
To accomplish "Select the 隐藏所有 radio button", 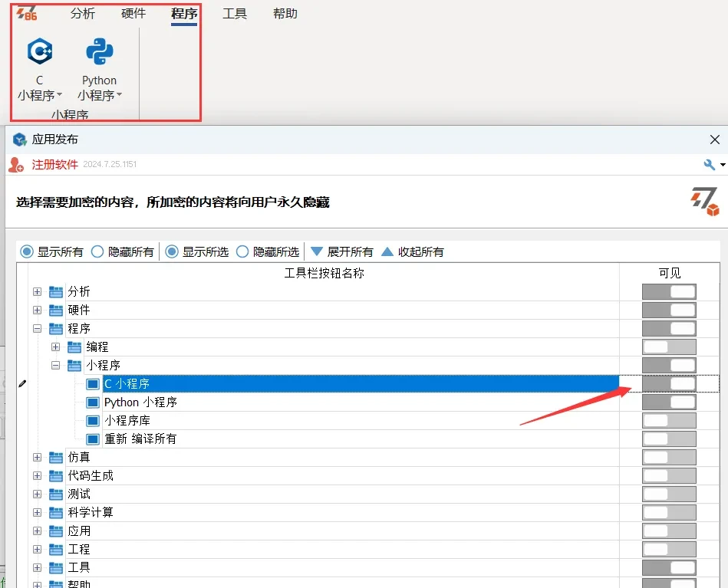I will (98, 251).
